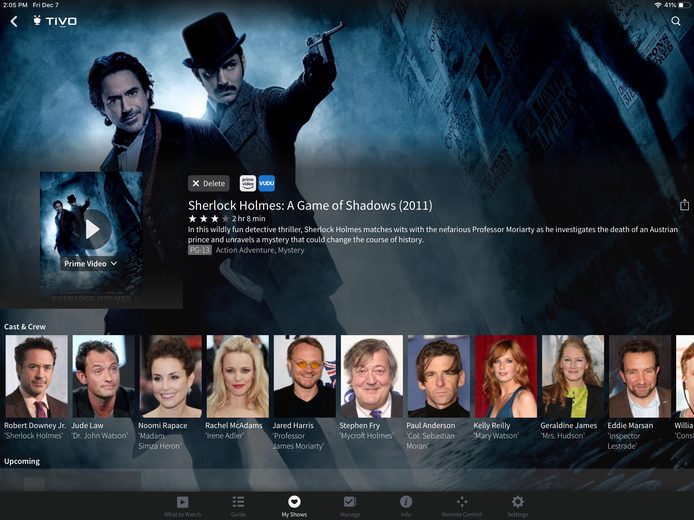Screen dimensions: 694x520
Task: Delete Sherlock Holmes from My Shows
Action: pyautogui.click(x=208, y=183)
